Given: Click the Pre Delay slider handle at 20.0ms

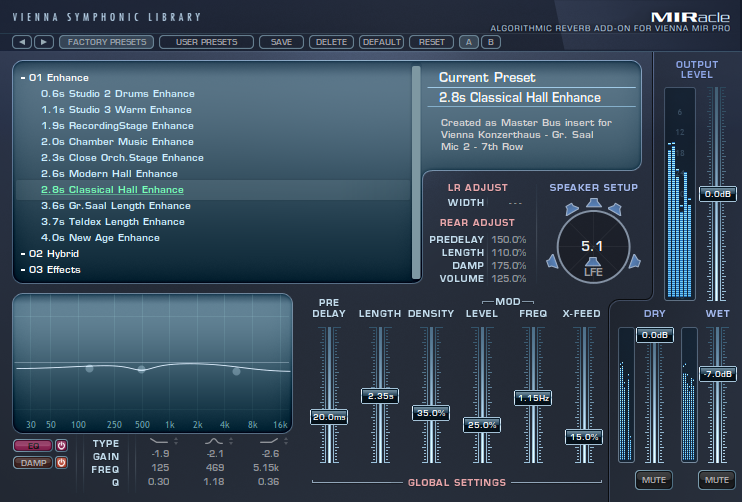Looking at the screenshot, I should pos(329,416).
